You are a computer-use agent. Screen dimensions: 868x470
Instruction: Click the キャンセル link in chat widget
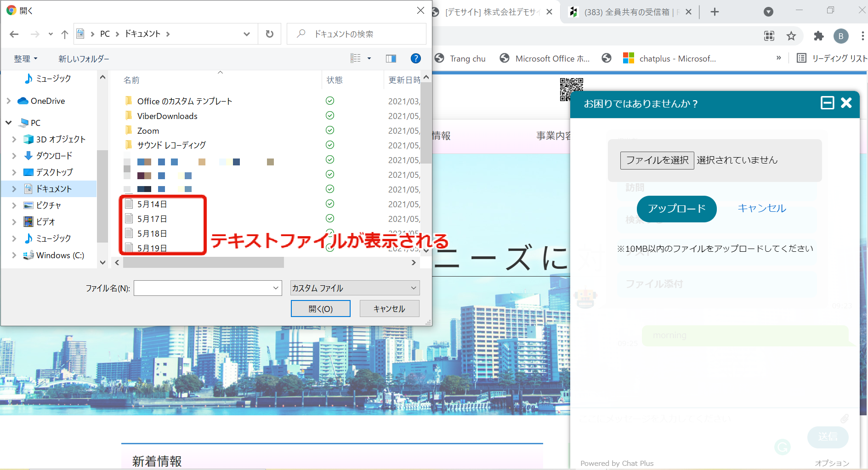coord(761,208)
